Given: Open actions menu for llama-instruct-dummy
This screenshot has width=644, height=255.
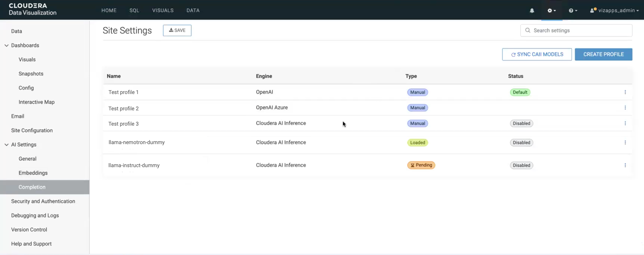Looking at the screenshot, I should (x=625, y=165).
